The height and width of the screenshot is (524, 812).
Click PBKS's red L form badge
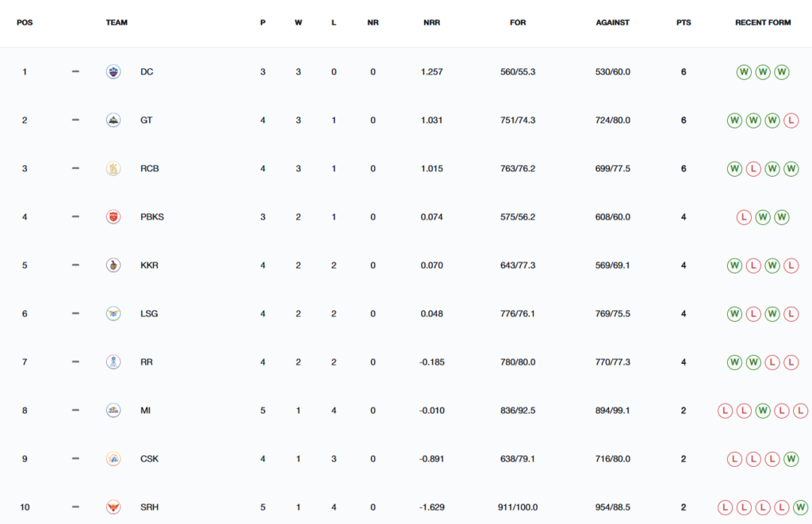(744, 217)
